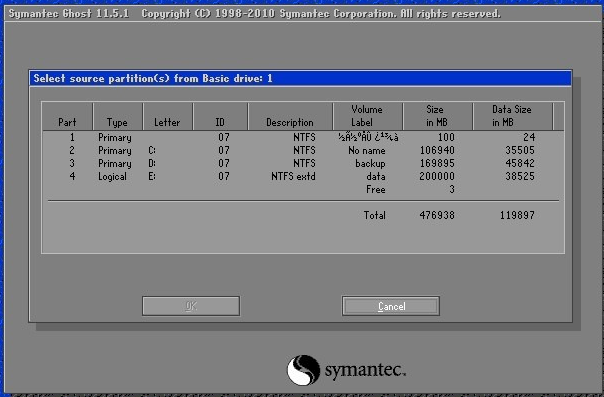Click the Cancel button
Screen dimensions: 604x397
tap(391, 306)
